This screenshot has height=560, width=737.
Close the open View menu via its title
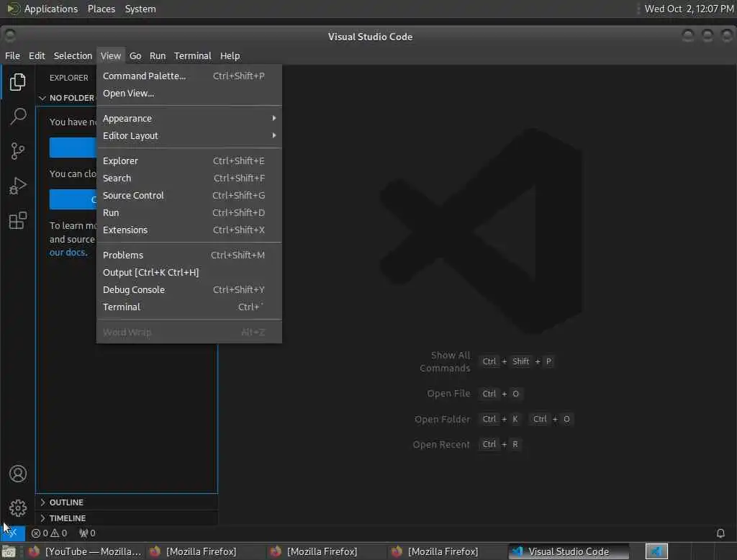pos(111,55)
